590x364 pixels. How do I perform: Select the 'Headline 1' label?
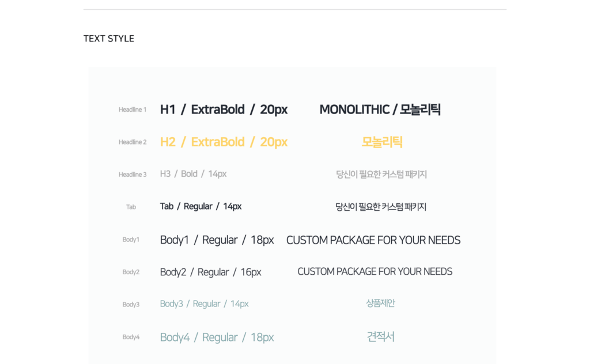coord(133,110)
